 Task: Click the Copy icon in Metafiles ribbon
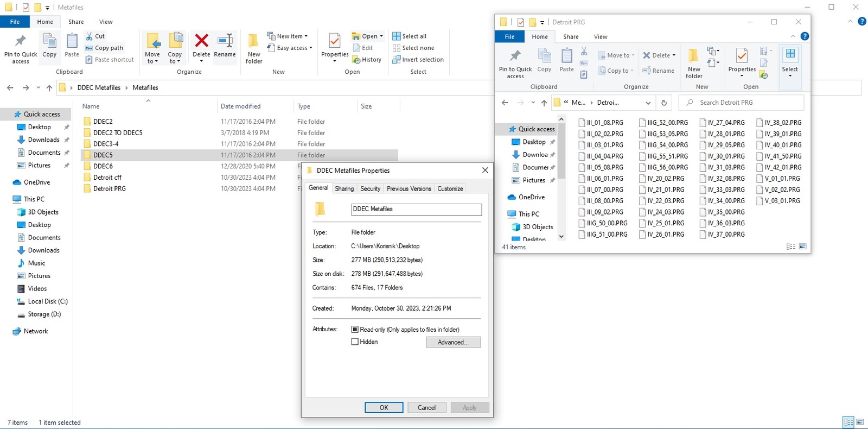tap(49, 41)
